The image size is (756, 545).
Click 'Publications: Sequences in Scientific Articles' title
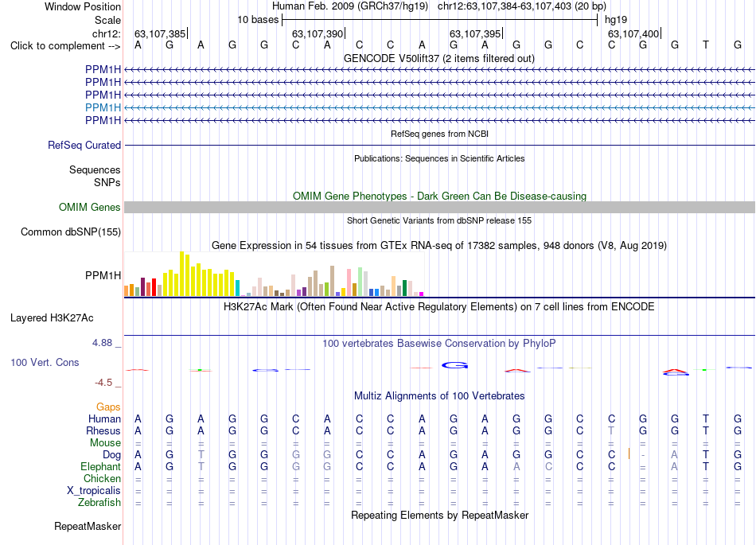coord(439,158)
